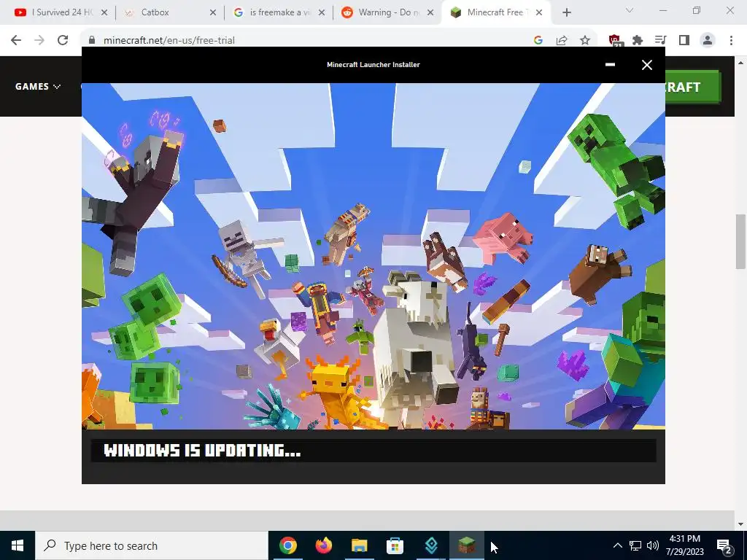Image resolution: width=747 pixels, height=560 pixels.
Task: Minimize the Minecraft Launcher Installer
Action: pyautogui.click(x=610, y=64)
